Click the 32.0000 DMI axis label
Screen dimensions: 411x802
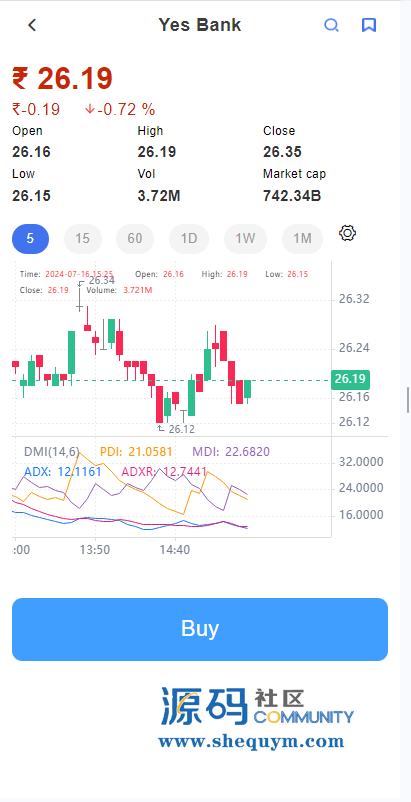pos(361,462)
